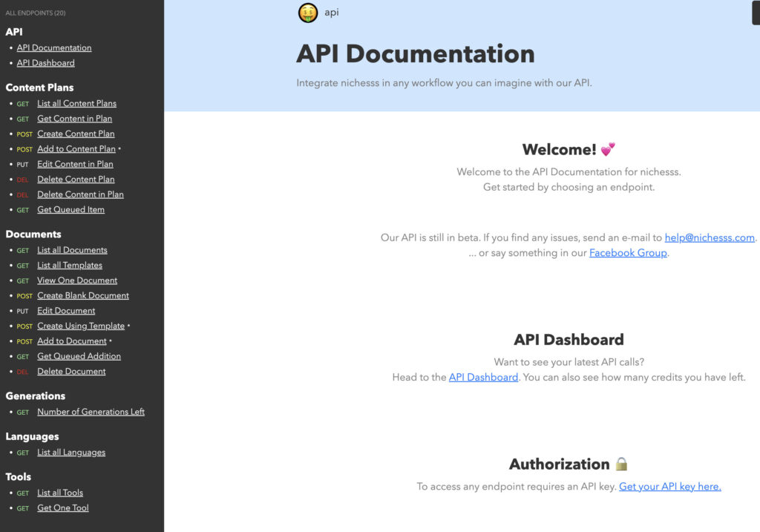Viewport: 760px width, 532px height.
Task: Click the PUT badge beside Edit Document
Action: tap(24, 311)
